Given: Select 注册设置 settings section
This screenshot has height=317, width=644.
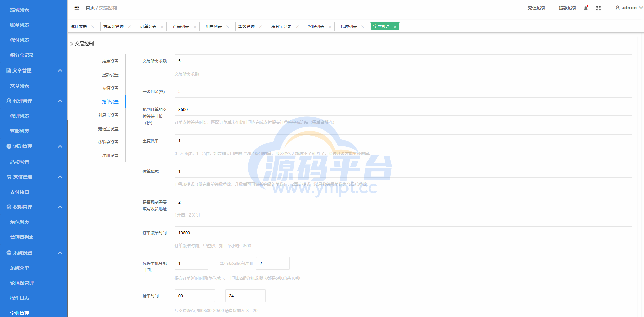Looking at the screenshot, I should point(110,156).
